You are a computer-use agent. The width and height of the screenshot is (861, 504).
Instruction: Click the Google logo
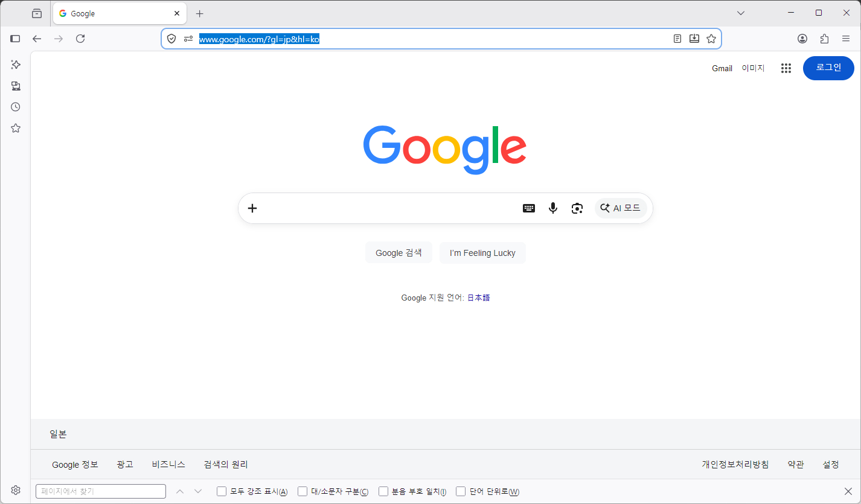tap(445, 150)
